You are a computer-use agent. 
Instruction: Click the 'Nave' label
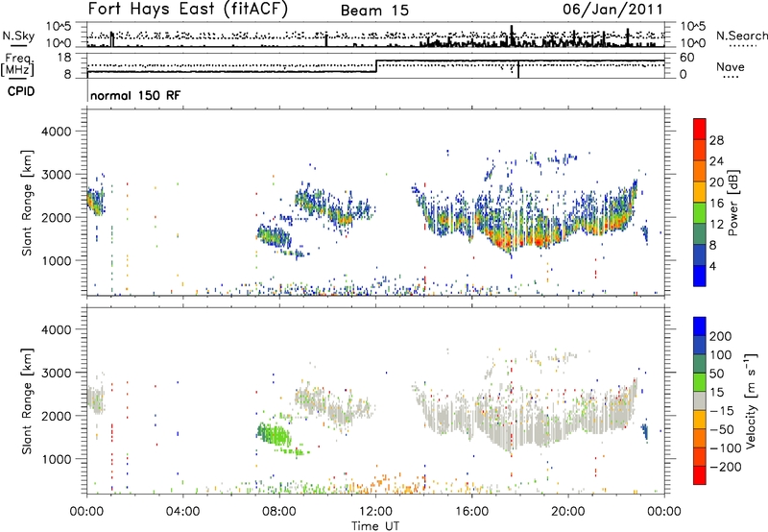tap(731, 67)
